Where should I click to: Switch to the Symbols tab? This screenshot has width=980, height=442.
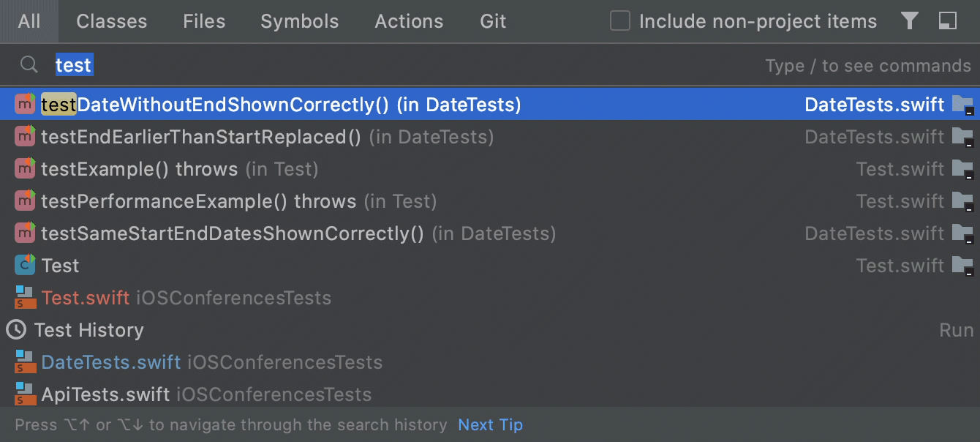299,21
